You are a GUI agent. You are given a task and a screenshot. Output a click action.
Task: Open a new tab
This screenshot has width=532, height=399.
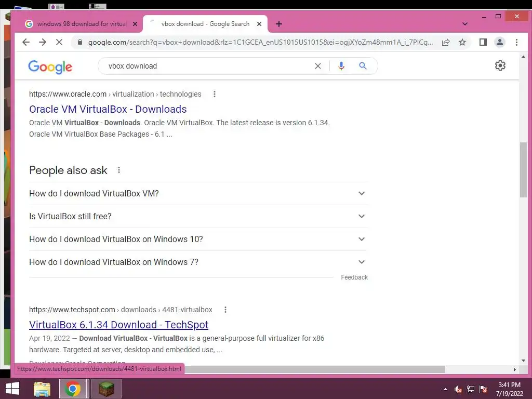pos(279,24)
